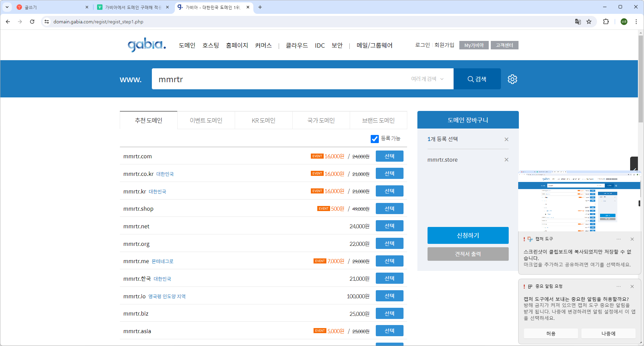Open the 클라우드 menu

click(x=297, y=45)
